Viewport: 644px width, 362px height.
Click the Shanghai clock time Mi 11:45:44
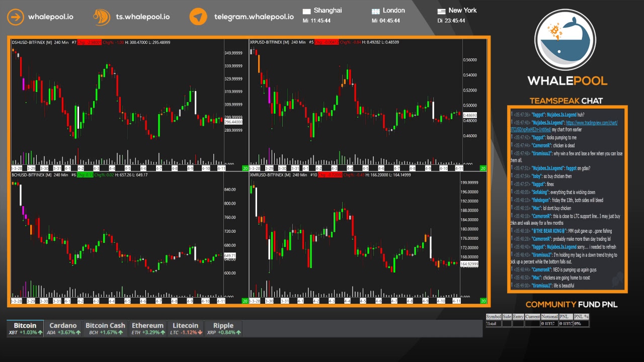pos(316,21)
